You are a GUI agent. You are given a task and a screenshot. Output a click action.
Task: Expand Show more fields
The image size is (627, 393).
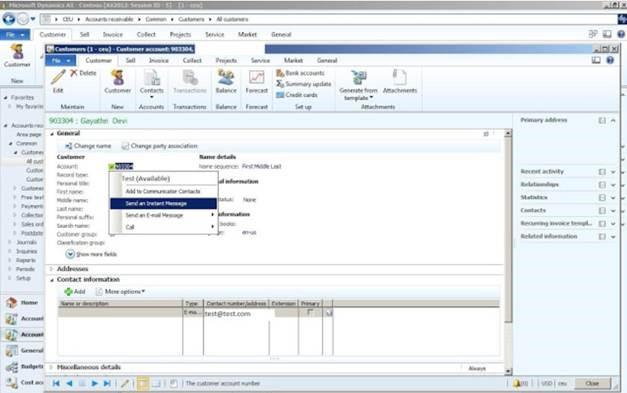pyautogui.click(x=91, y=254)
